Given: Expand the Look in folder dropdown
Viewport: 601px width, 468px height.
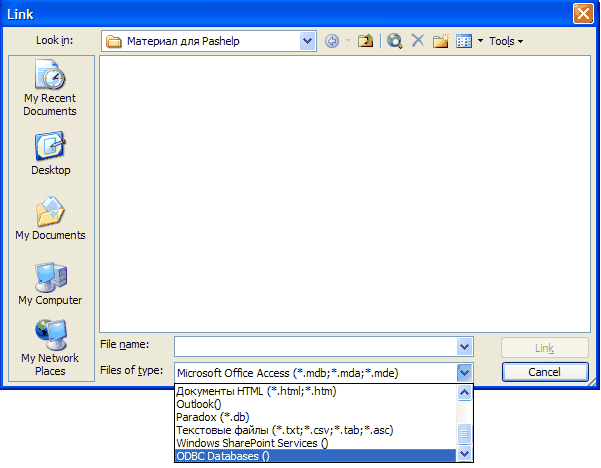Looking at the screenshot, I should click(x=307, y=41).
